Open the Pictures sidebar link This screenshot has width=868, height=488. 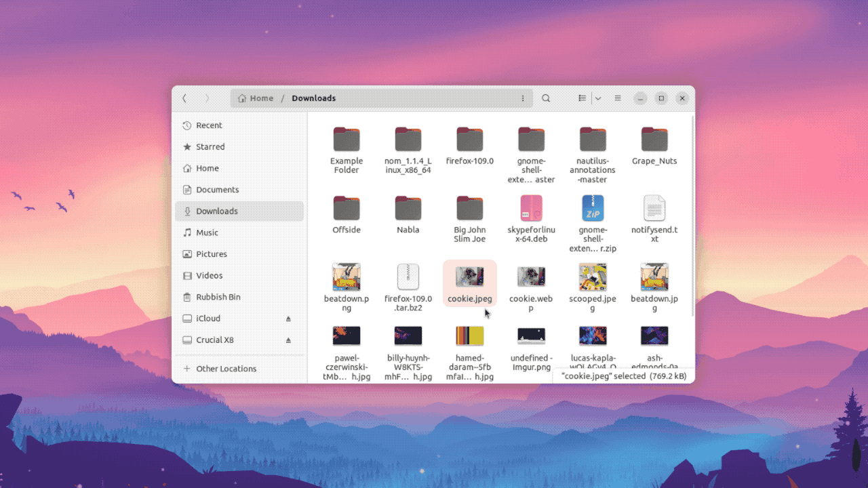(x=212, y=253)
